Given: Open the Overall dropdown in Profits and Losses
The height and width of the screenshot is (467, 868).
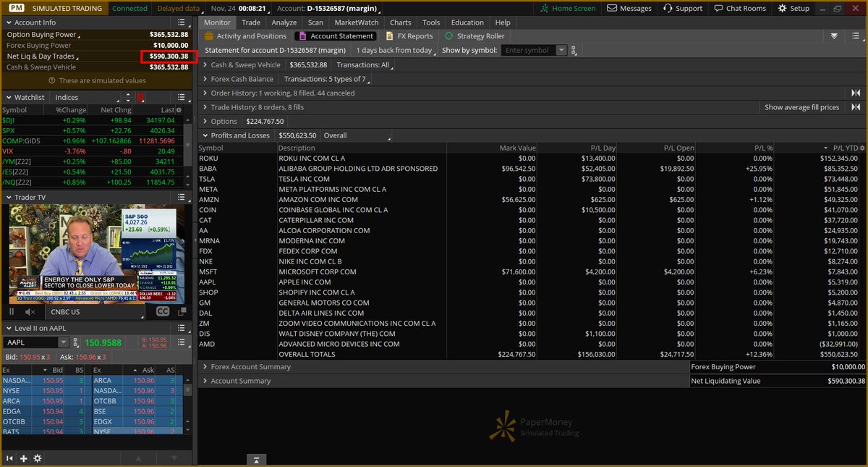Looking at the screenshot, I should (357, 135).
